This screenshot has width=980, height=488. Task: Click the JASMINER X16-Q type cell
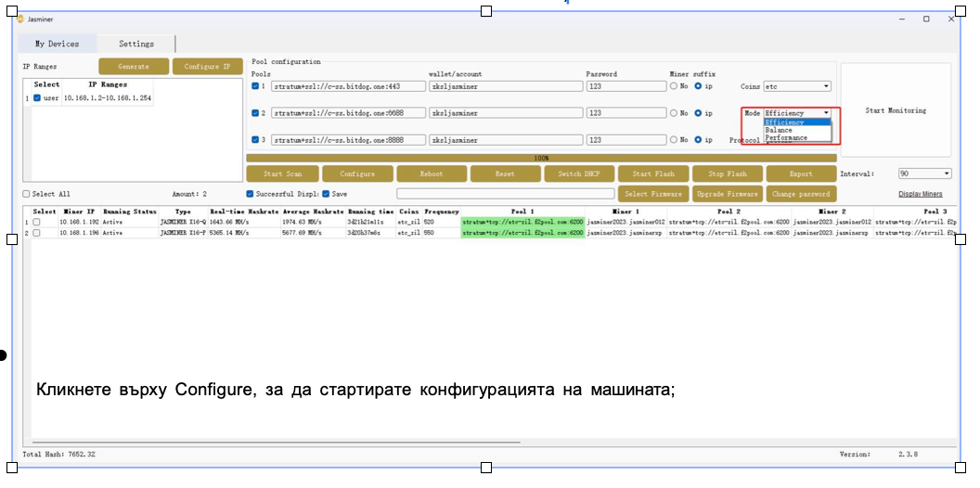pos(183,222)
